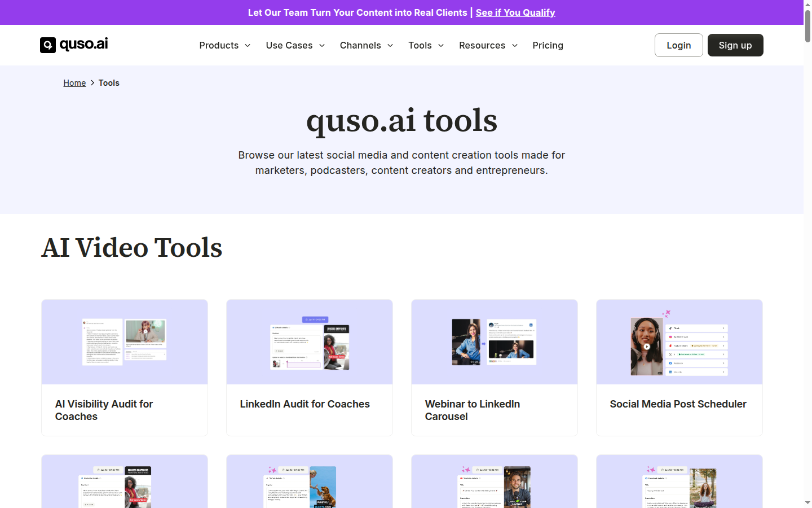The height and width of the screenshot is (508, 812).
Task: Open Social Media Post Scheduler title
Action: [x=678, y=404]
